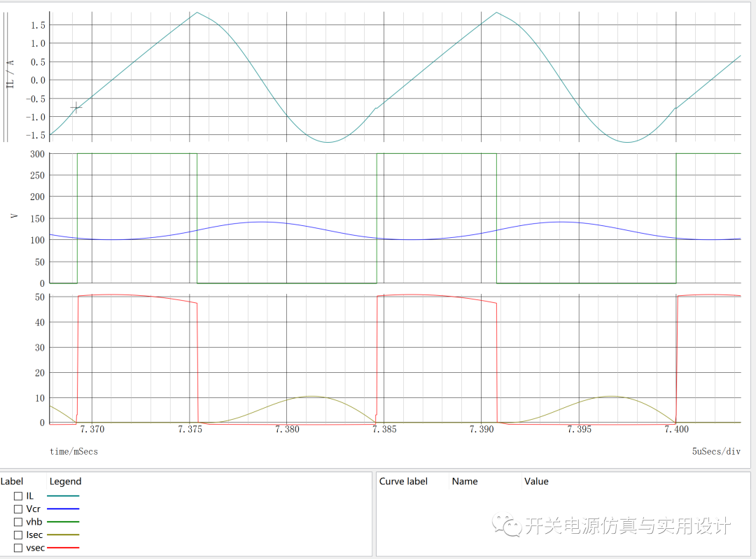Tick the IL curve checkbox

(18, 496)
